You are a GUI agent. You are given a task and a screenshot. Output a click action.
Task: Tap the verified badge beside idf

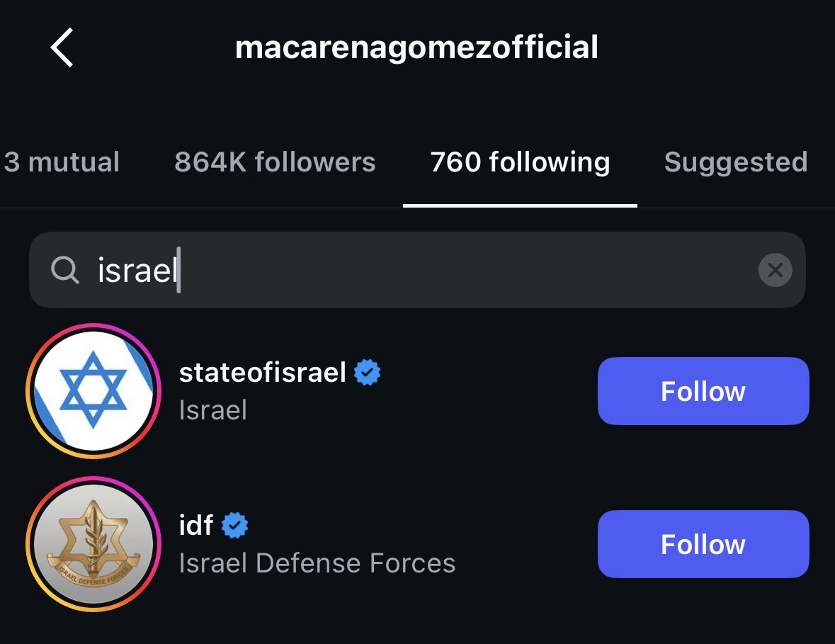235,526
